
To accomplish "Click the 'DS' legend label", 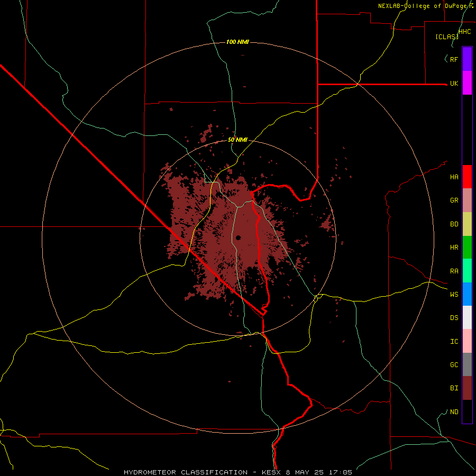I will [454, 318].
